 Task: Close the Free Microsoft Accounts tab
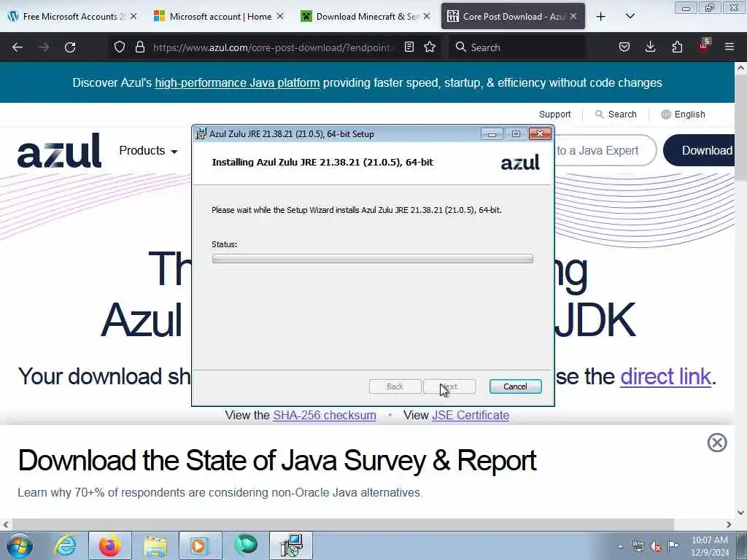pyautogui.click(x=133, y=16)
